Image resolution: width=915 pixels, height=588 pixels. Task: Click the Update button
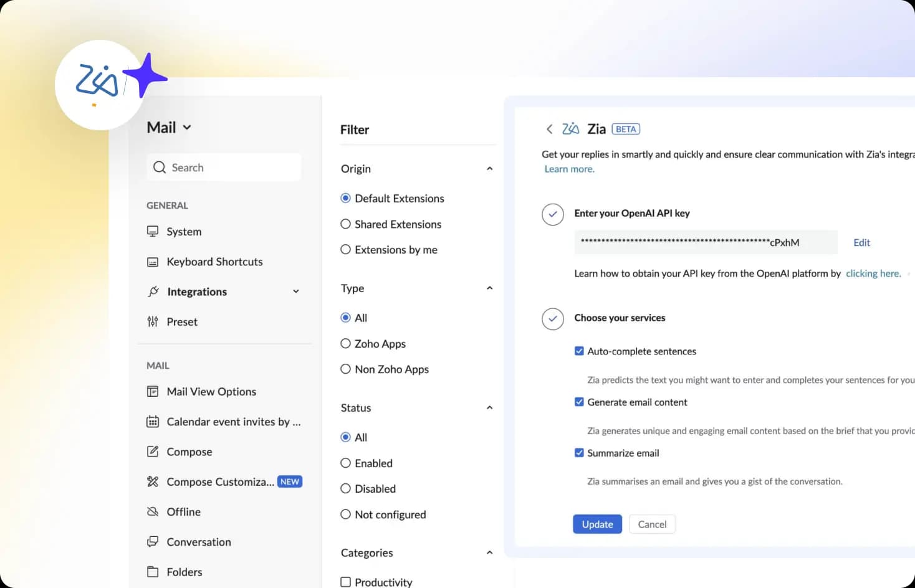point(597,524)
